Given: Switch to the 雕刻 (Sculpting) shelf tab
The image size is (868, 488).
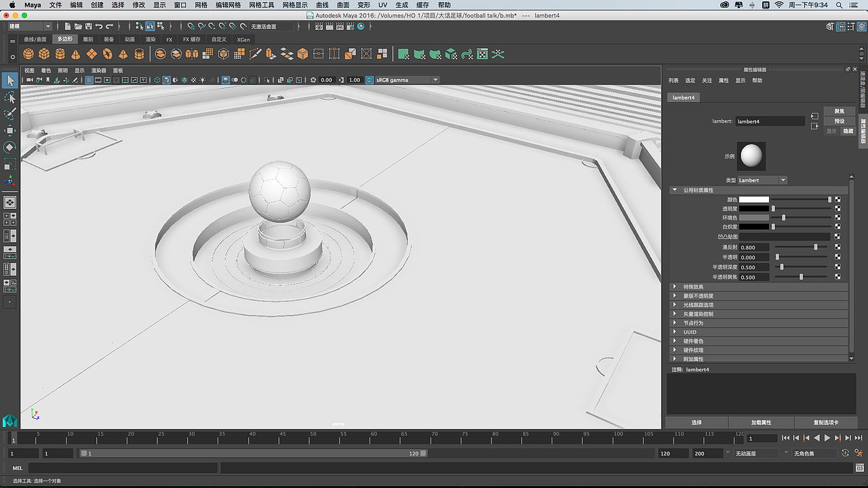Looking at the screenshot, I should click(x=88, y=39).
